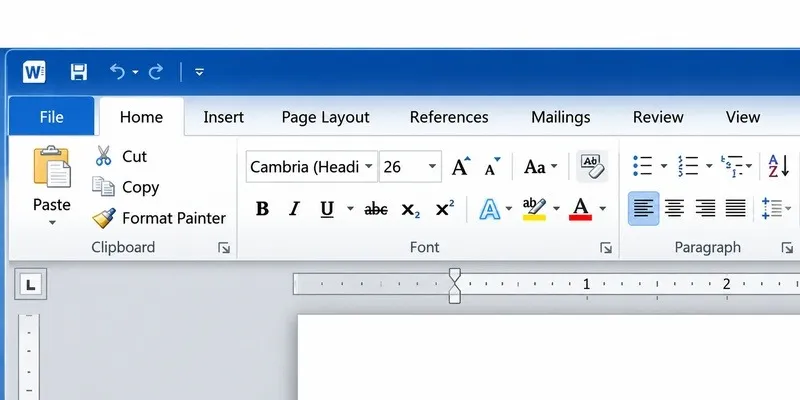The width and height of the screenshot is (800, 400).
Task: Expand the highlight color dropdown arrow
Action: pos(556,209)
